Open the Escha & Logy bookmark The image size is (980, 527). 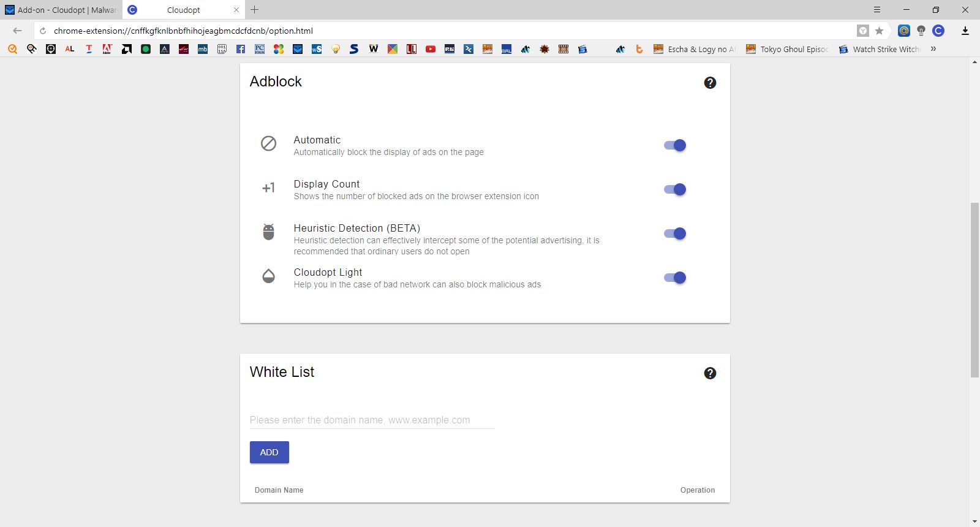(695, 49)
